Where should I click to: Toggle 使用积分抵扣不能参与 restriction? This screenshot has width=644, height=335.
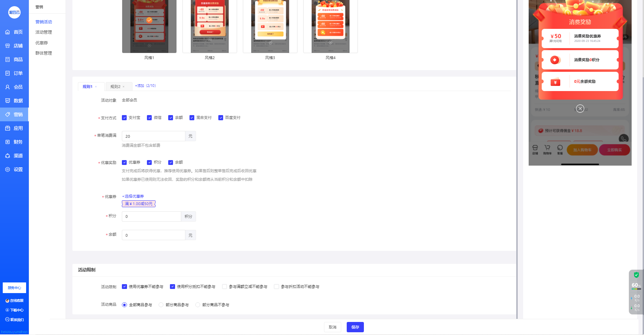(x=172, y=287)
